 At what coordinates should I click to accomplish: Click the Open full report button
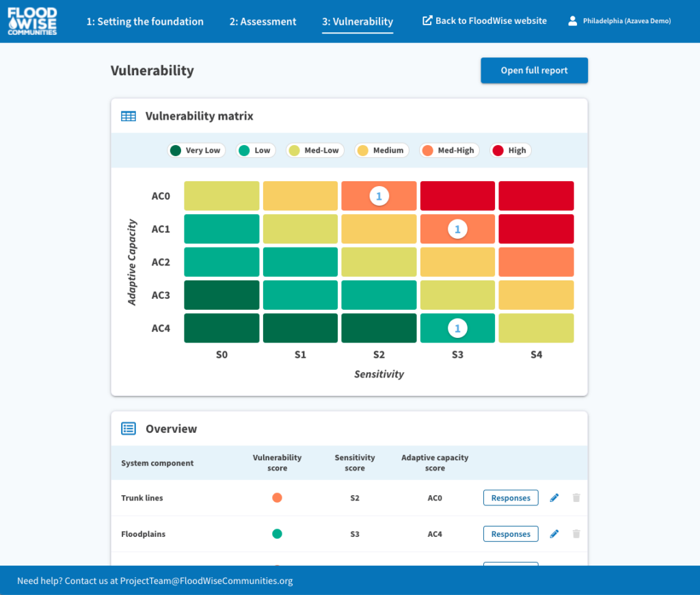[x=534, y=70]
